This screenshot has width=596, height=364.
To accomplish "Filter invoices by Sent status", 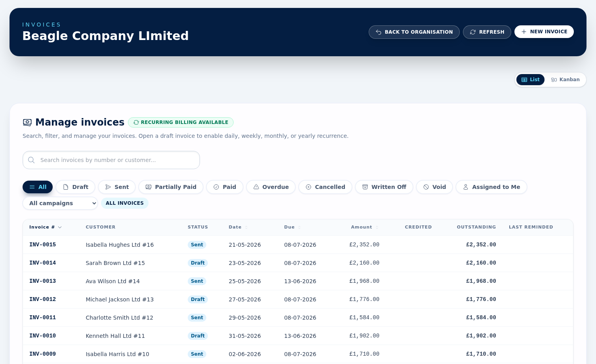I will click(117, 187).
